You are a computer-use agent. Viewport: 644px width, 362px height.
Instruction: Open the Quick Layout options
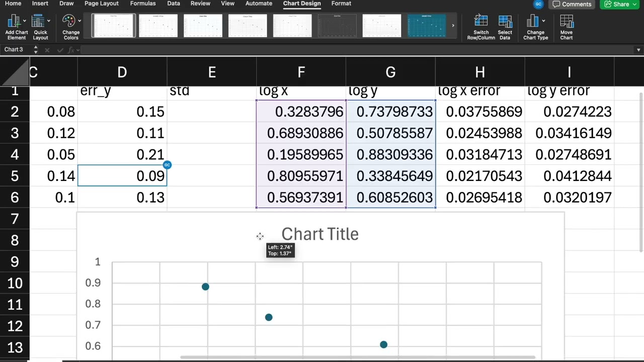tap(40, 27)
